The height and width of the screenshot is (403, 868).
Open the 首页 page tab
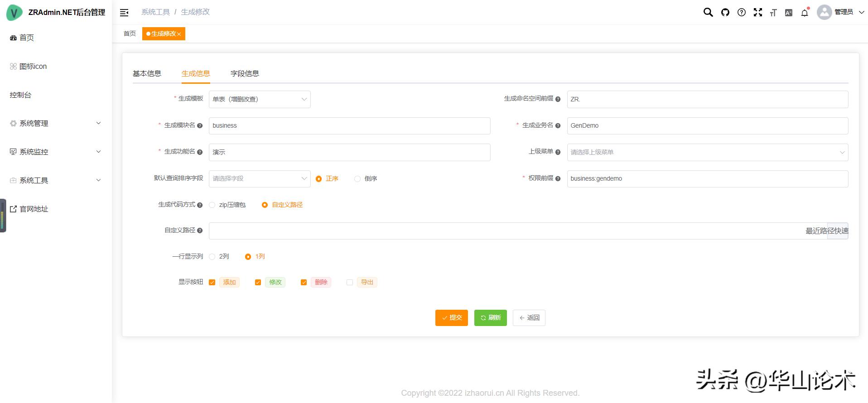[130, 34]
